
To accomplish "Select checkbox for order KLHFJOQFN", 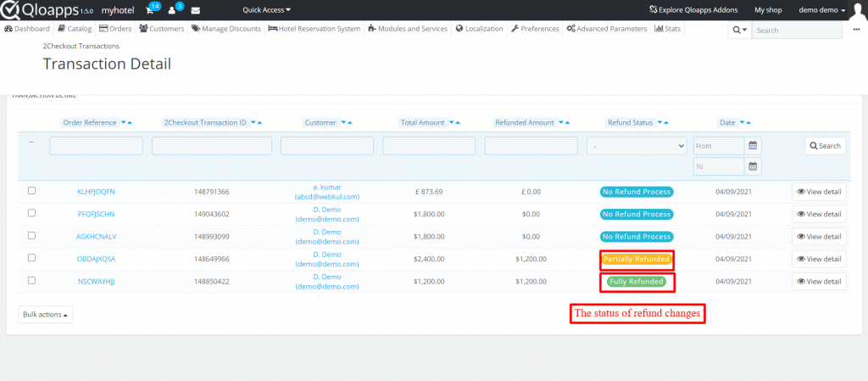I will (31, 190).
